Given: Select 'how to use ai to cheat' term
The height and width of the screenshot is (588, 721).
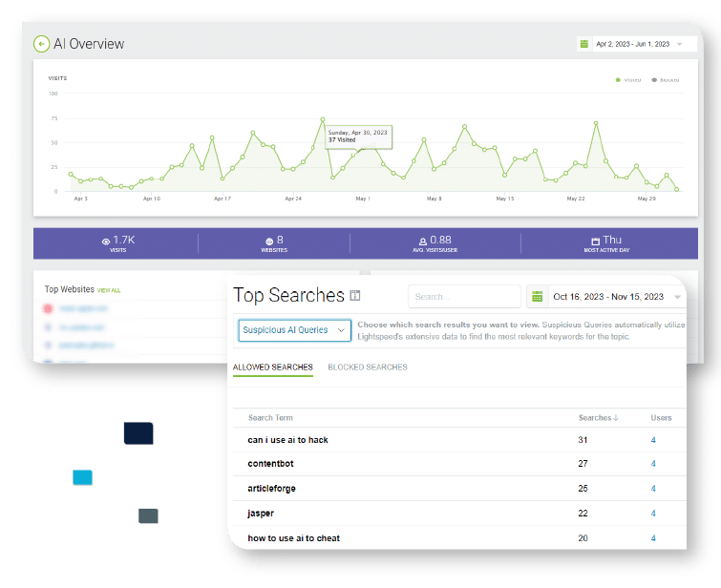Looking at the screenshot, I should click(x=294, y=538).
